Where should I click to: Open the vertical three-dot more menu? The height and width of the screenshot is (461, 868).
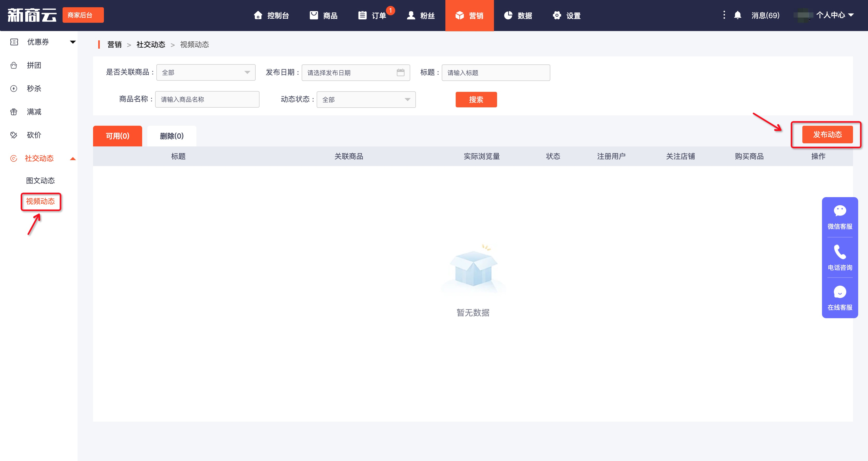pyautogui.click(x=724, y=15)
